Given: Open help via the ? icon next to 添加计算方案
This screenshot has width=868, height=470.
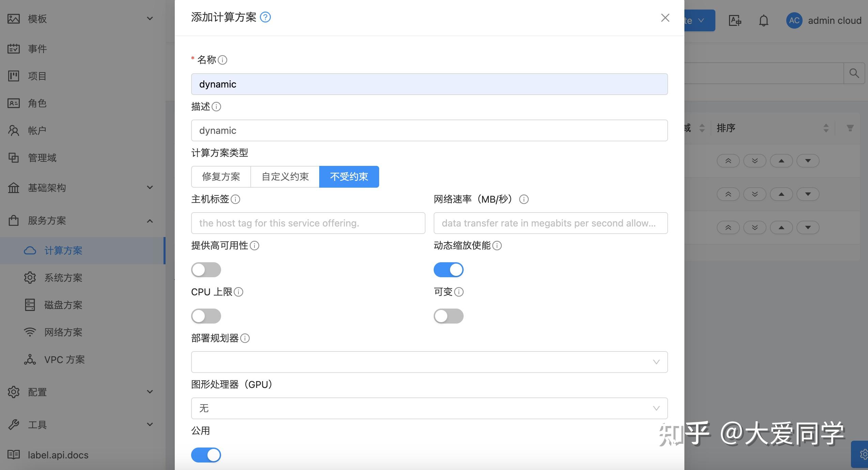Looking at the screenshot, I should [265, 17].
